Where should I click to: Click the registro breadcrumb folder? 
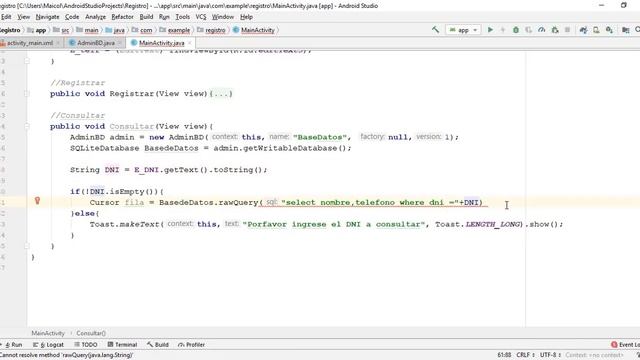click(x=211, y=30)
